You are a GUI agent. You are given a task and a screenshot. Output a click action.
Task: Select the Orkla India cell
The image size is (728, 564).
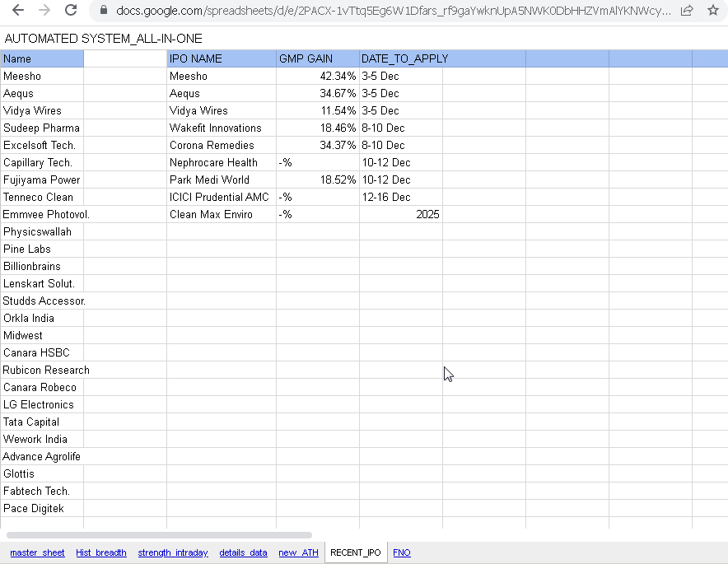point(42,318)
